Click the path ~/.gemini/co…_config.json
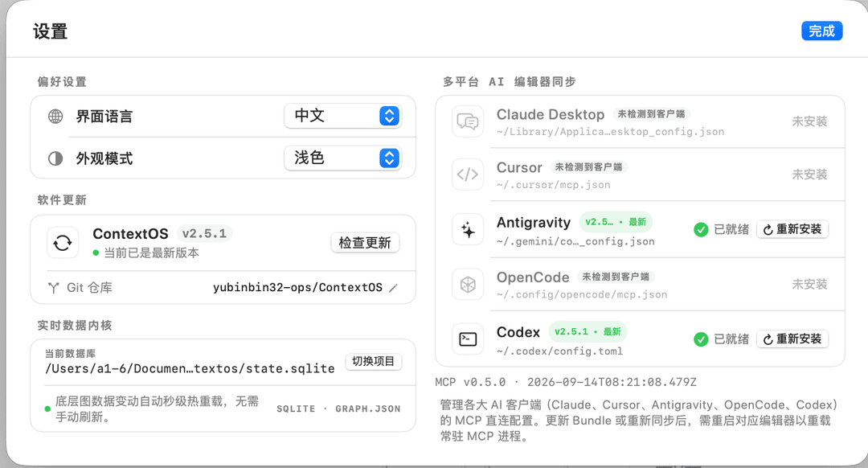 pyautogui.click(x=575, y=241)
